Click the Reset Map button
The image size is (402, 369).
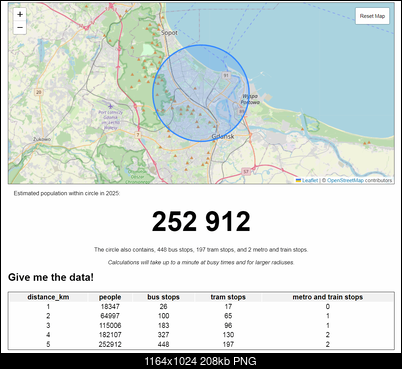(x=372, y=16)
